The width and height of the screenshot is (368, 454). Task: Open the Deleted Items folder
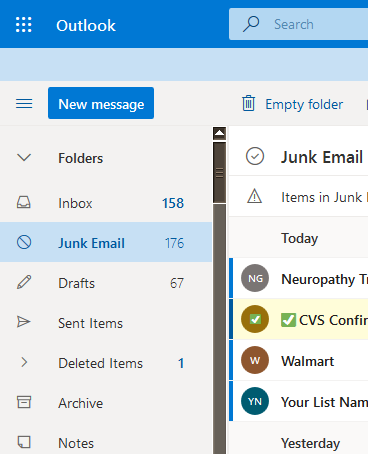(106, 363)
